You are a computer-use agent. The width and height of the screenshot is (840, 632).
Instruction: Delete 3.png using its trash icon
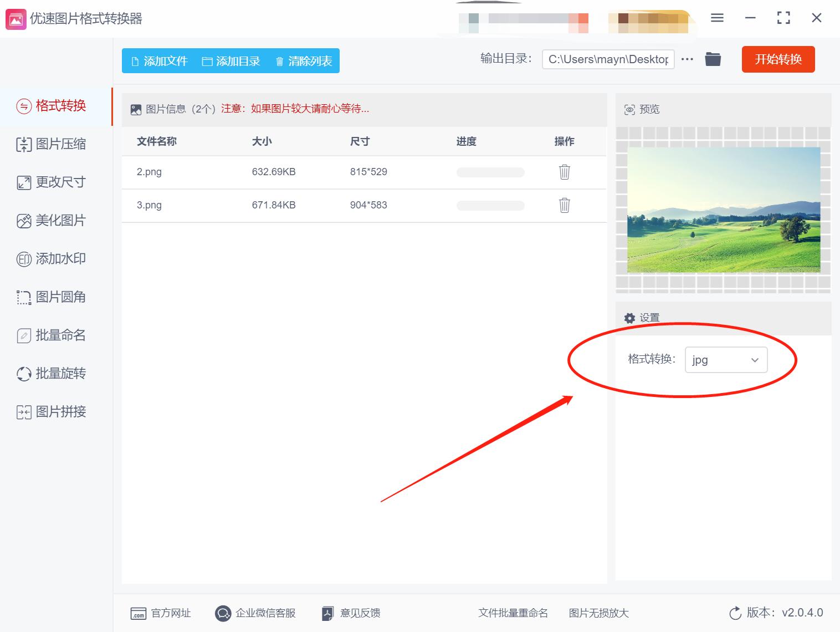pos(564,205)
